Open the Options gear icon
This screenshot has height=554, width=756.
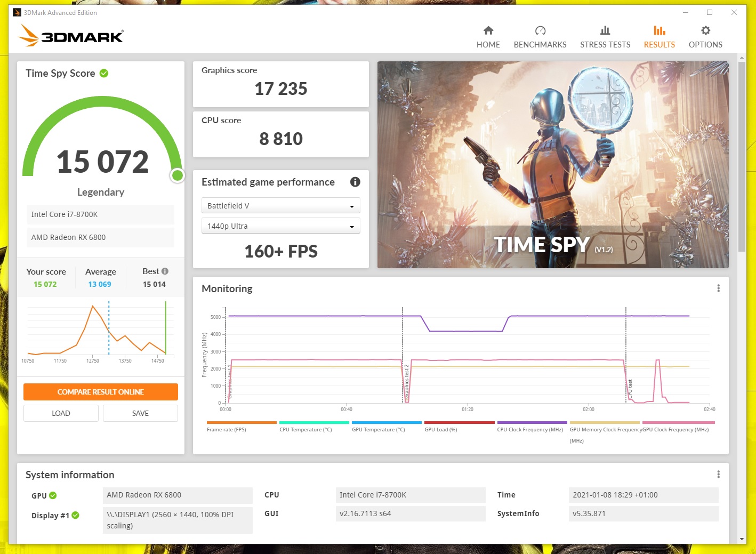click(705, 30)
